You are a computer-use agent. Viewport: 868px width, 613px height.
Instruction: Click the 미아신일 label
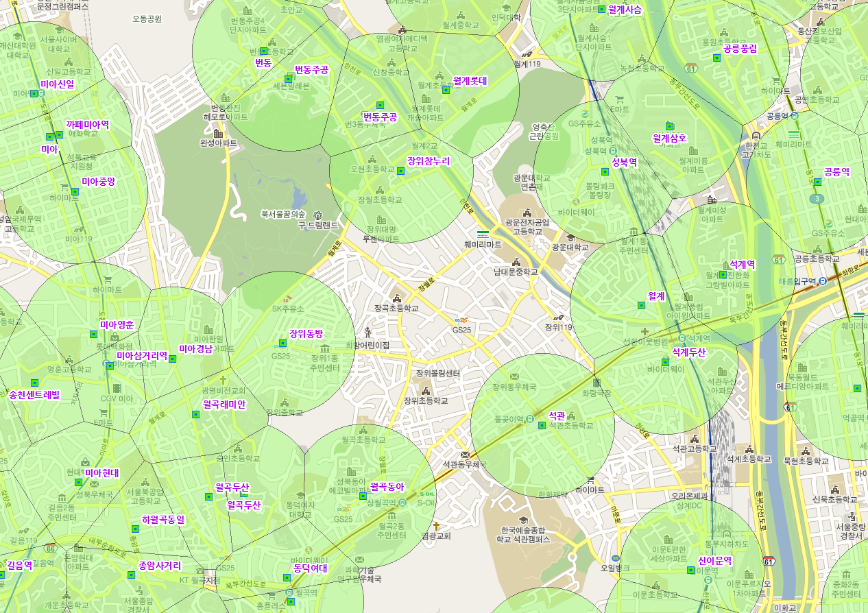pyautogui.click(x=57, y=84)
